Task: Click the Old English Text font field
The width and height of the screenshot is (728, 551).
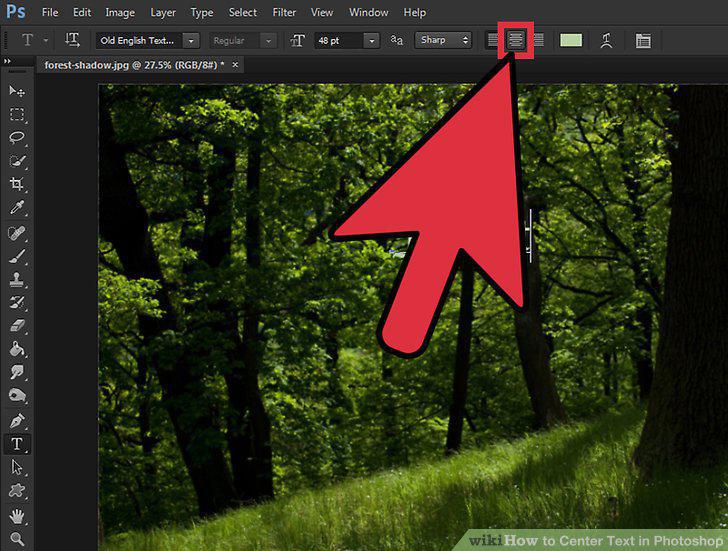Action: (139, 41)
